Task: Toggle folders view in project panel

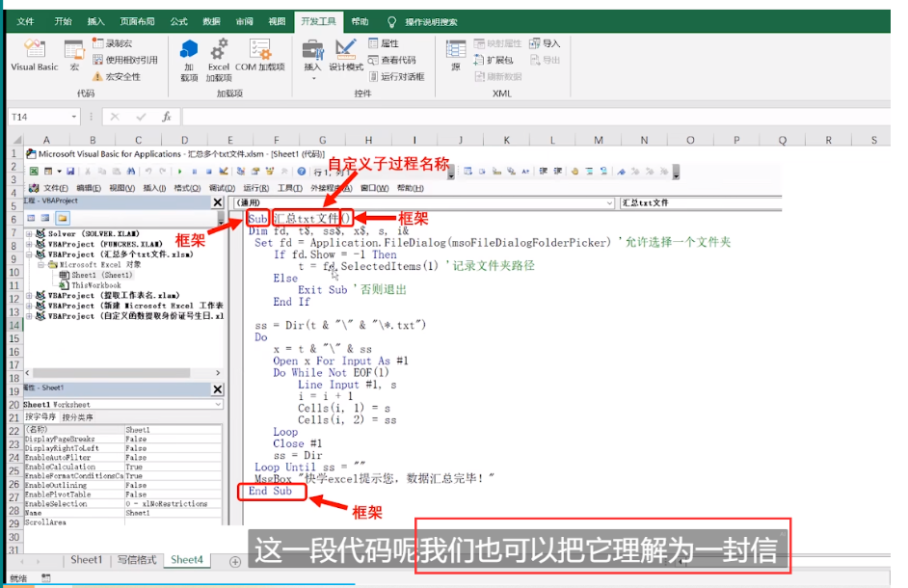Action: coord(63,219)
